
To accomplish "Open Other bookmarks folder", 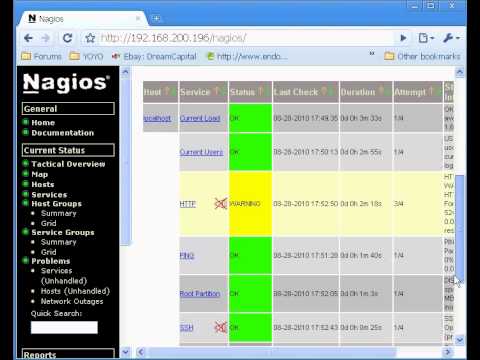I will pyautogui.click(x=422, y=56).
